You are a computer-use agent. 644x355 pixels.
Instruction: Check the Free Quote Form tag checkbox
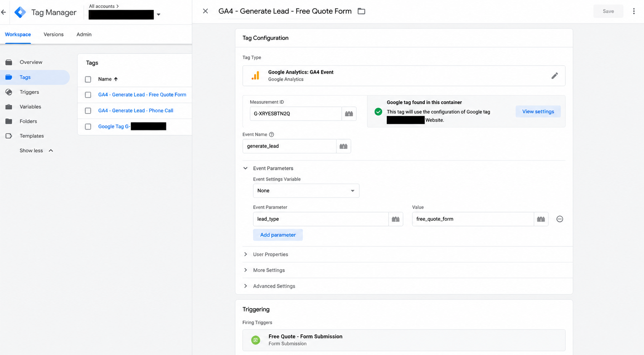88,95
